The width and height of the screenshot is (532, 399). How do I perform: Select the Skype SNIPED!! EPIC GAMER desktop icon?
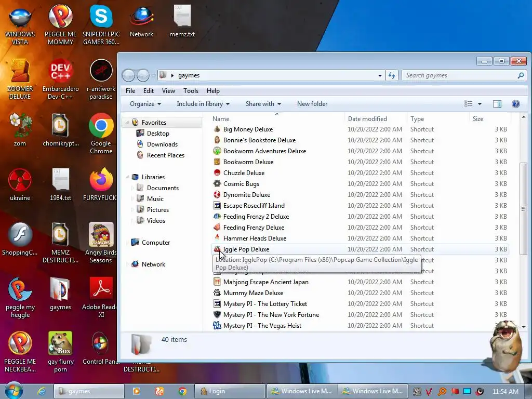tap(101, 24)
